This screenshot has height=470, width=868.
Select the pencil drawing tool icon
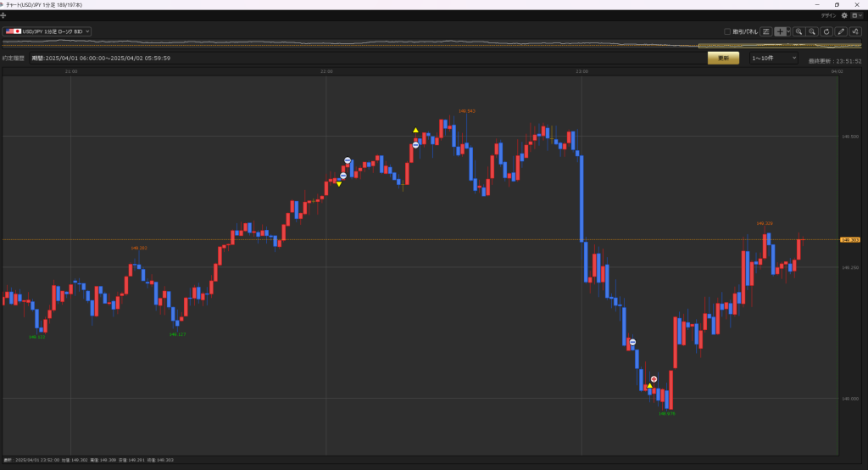[841, 31]
